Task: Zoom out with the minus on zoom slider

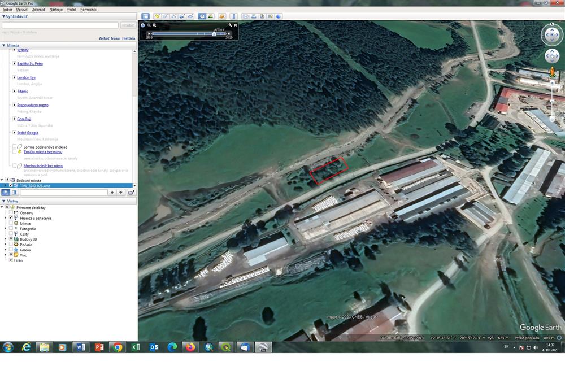Action: pyautogui.click(x=552, y=119)
